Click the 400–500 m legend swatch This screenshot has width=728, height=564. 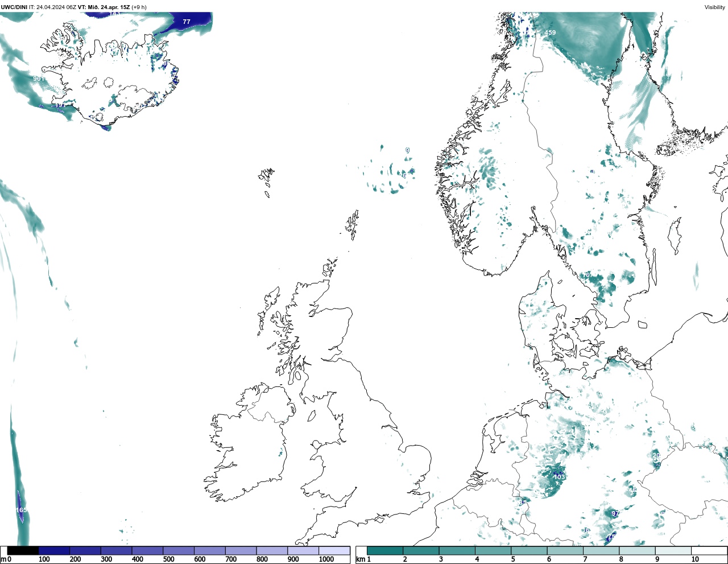pyautogui.click(x=147, y=551)
